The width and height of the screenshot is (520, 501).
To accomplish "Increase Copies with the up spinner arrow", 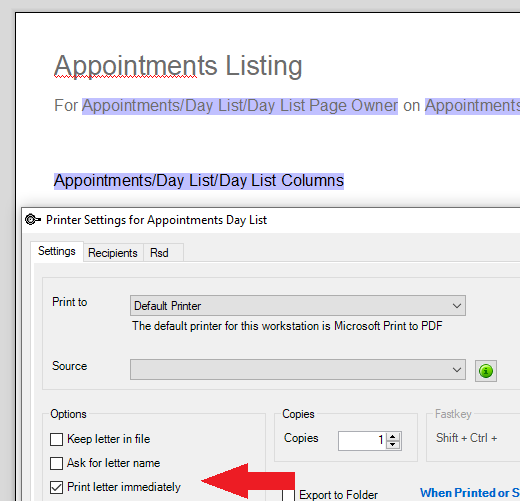I will coord(393,437).
